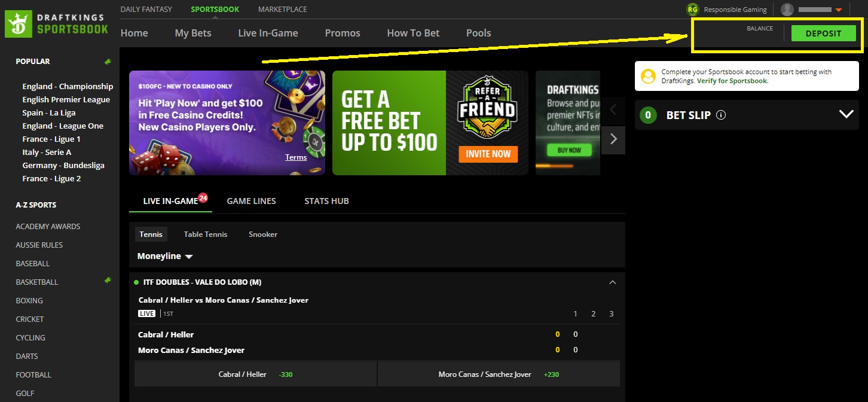Select the Snooker filter
This screenshot has height=402, width=868.
262,234
